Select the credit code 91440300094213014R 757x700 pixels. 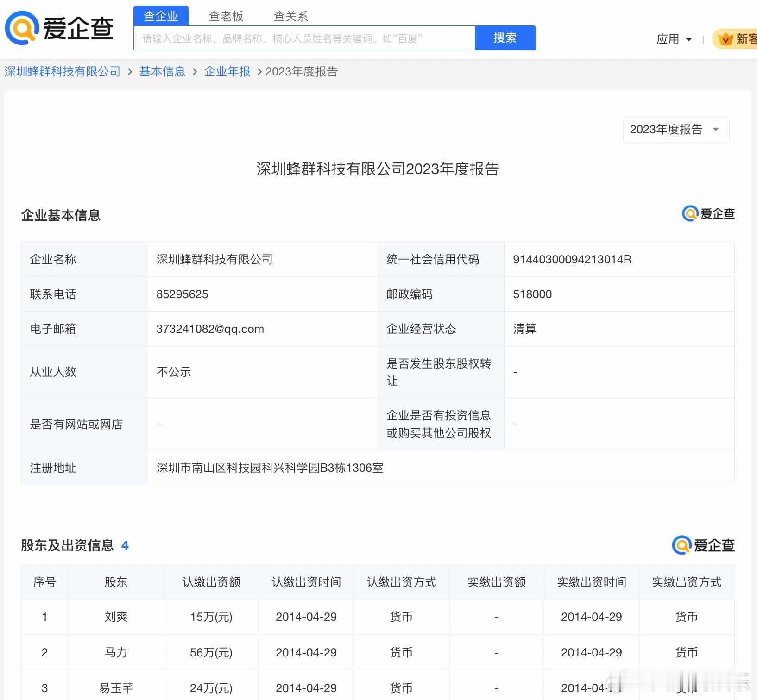(572, 259)
